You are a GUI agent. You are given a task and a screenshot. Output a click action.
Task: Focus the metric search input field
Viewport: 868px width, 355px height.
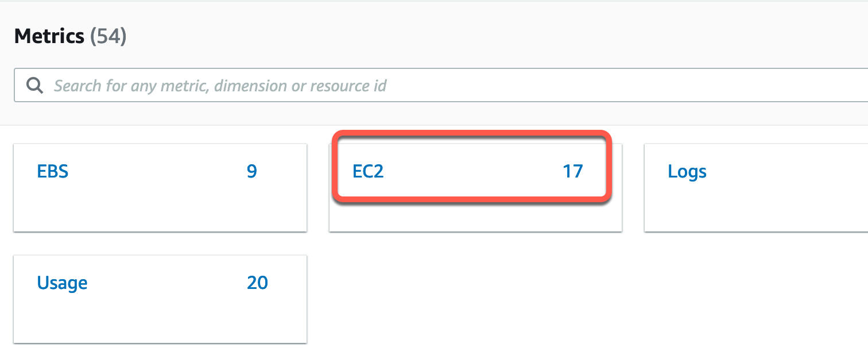point(441,86)
